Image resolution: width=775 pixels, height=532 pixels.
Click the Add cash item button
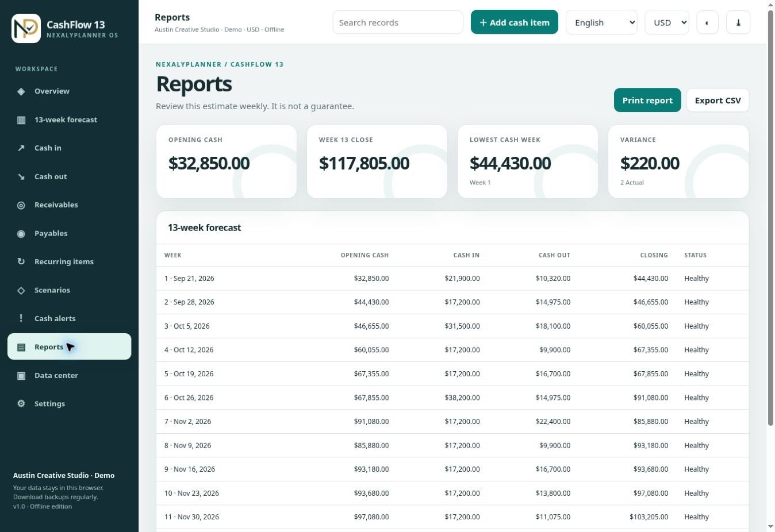point(514,22)
